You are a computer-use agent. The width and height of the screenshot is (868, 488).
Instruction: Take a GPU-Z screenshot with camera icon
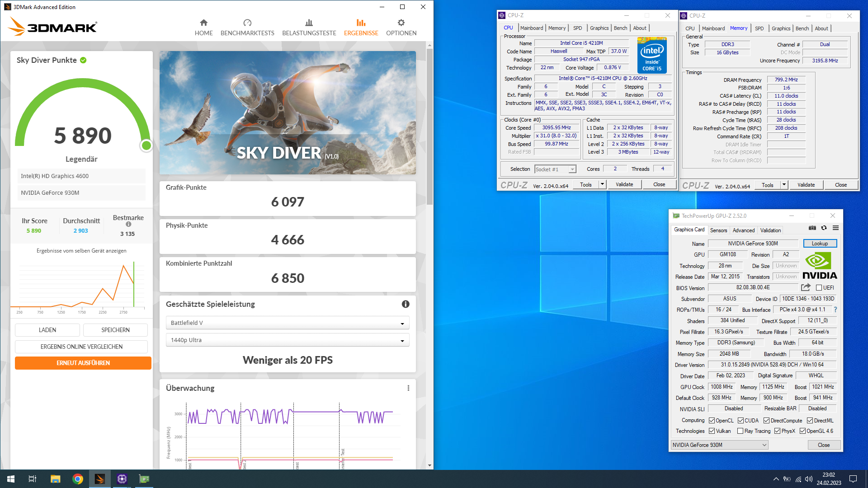(812, 228)
